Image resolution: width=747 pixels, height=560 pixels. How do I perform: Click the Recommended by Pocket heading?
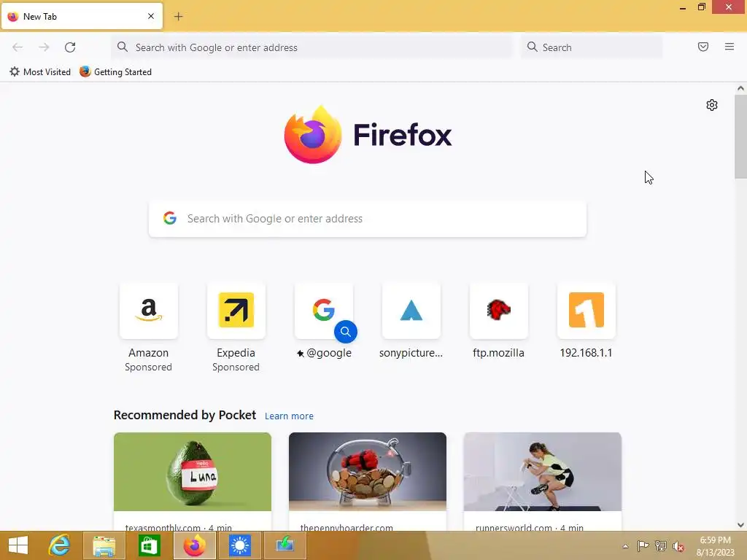(185, 415)
